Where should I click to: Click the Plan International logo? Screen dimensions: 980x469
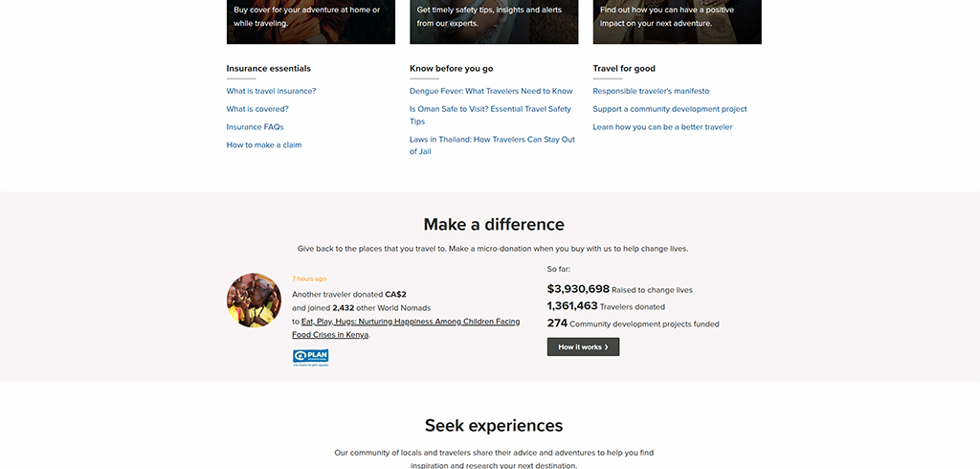tap(310, 357)
